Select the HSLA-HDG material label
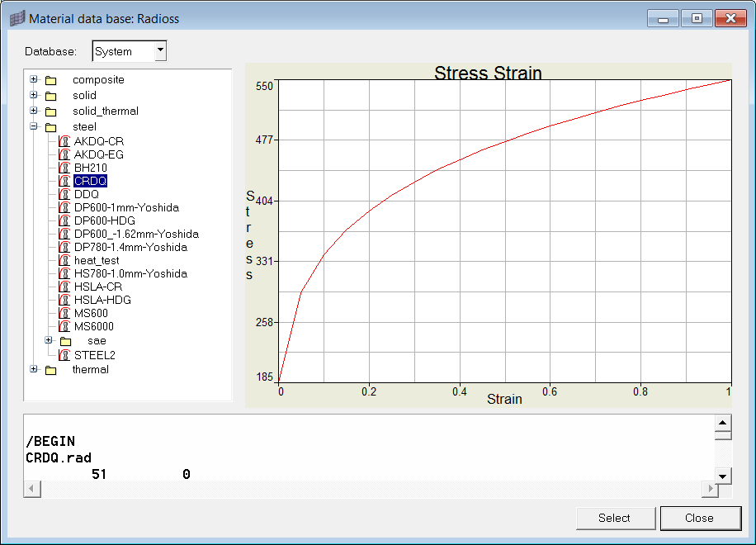Screen dimensions: 756x545 click(102, 300)
